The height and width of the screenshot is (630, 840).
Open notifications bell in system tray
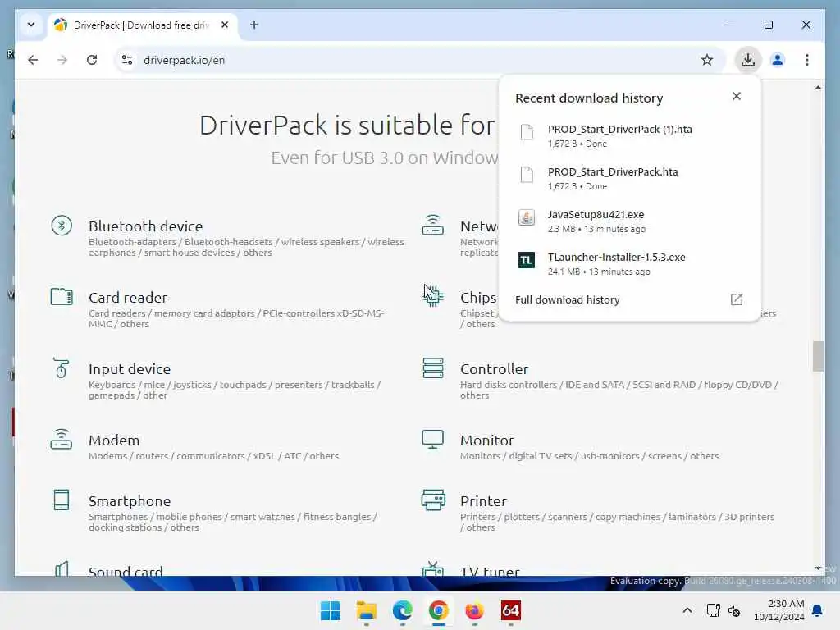[x=818, y=610]
